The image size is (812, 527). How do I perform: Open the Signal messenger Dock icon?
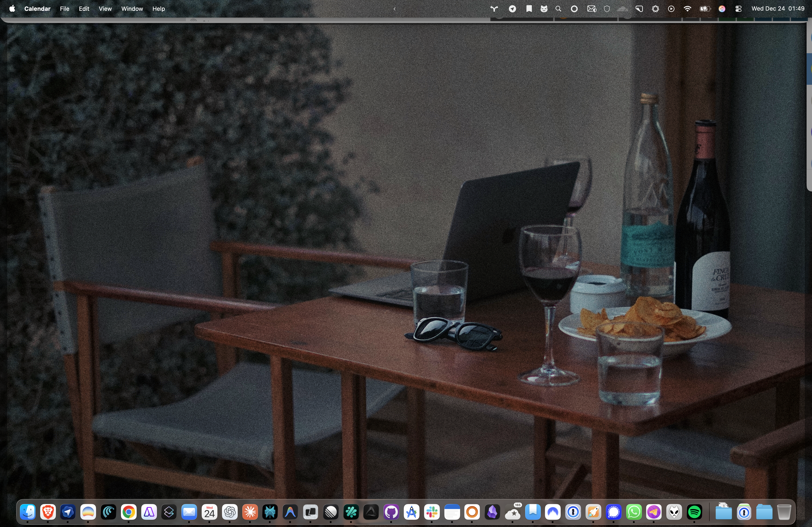pos(614,512)
